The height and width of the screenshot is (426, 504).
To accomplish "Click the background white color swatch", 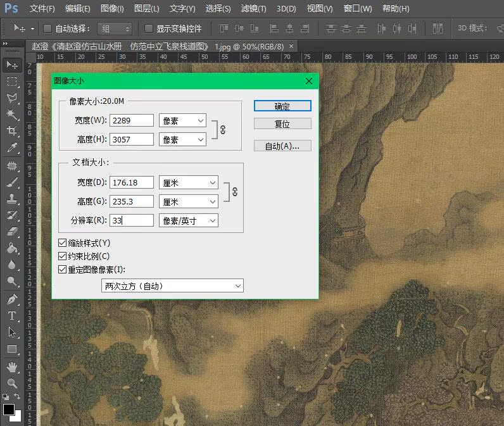I will point(17,418).
